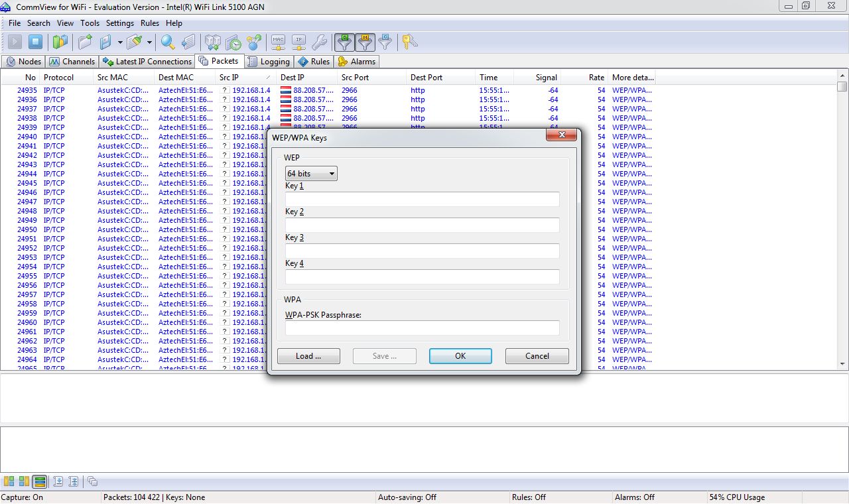Viewport: 849px width, 504px height.
Task: Open the Rules menu
Action: (150, 23)
